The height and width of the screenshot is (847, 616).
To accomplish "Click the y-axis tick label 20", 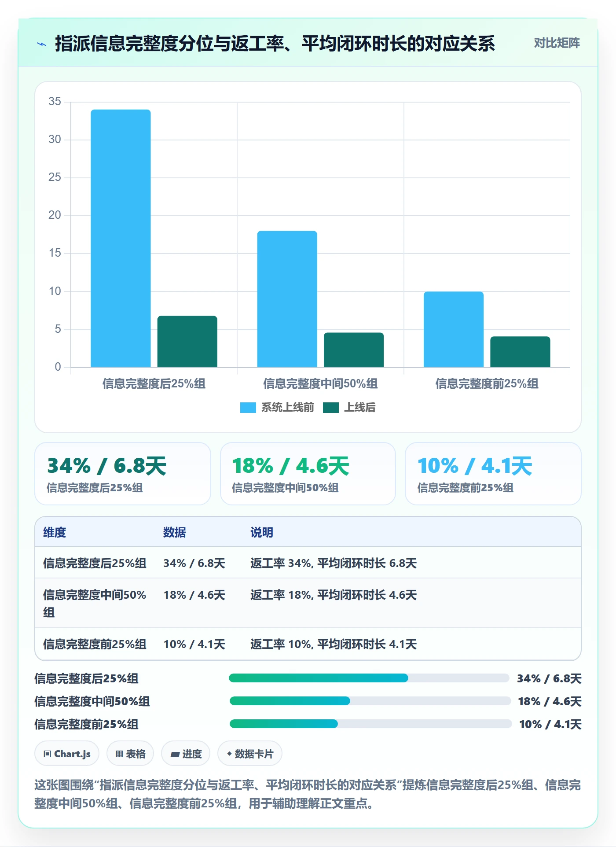I will 55,215.
